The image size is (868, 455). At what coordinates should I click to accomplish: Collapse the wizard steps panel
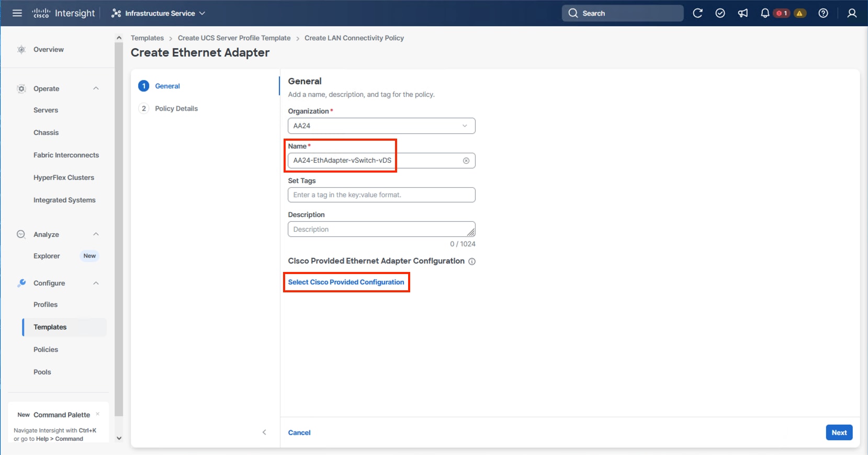tap(264, 432)
